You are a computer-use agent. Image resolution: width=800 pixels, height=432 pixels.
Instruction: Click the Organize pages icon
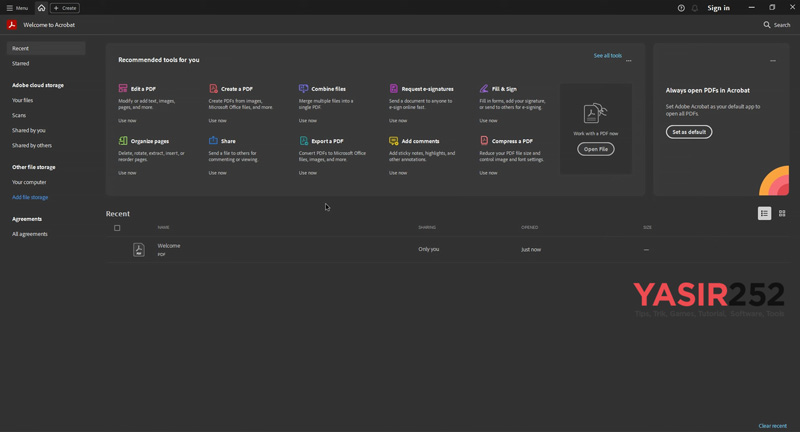[x=123, y=140]
